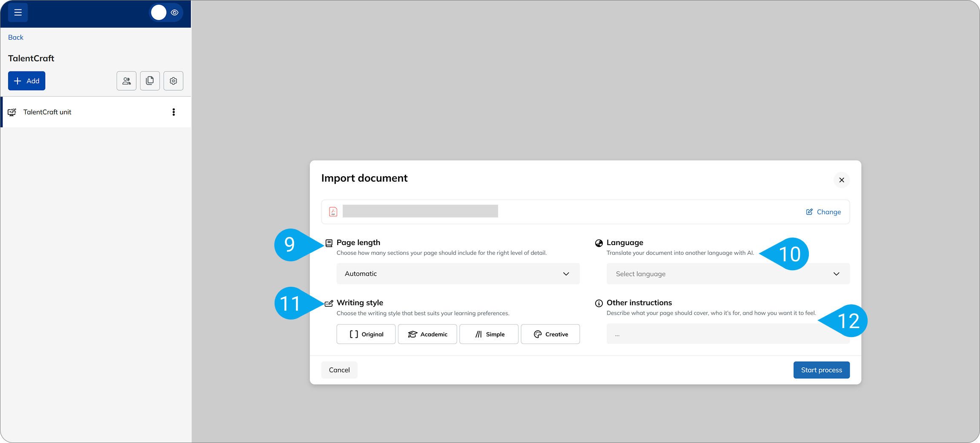
Task: Choose the Original writing style
Action: point(366,334)
